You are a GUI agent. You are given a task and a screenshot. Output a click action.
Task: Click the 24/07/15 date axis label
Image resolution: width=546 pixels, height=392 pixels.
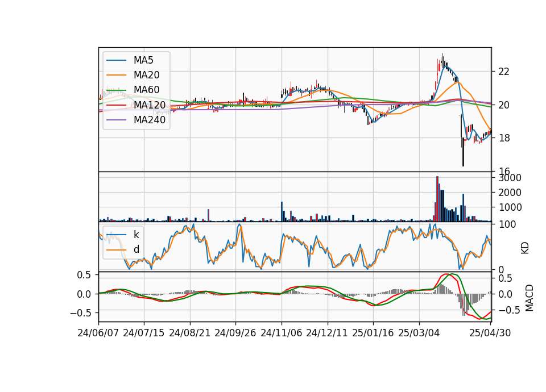[144, 333]
